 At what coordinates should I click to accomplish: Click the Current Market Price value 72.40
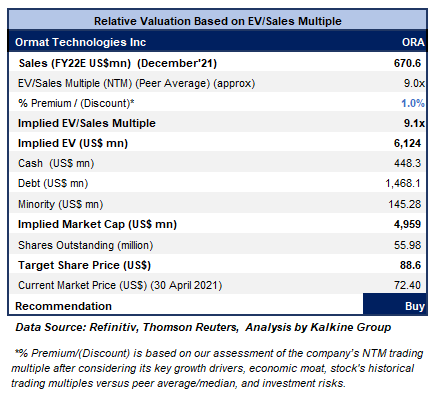pos(407,285)
